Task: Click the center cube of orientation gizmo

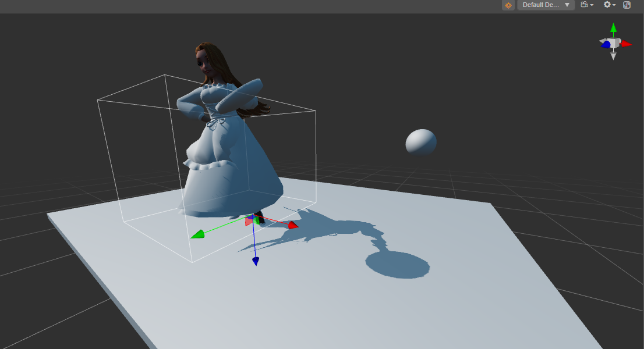Action: point(614,43)
